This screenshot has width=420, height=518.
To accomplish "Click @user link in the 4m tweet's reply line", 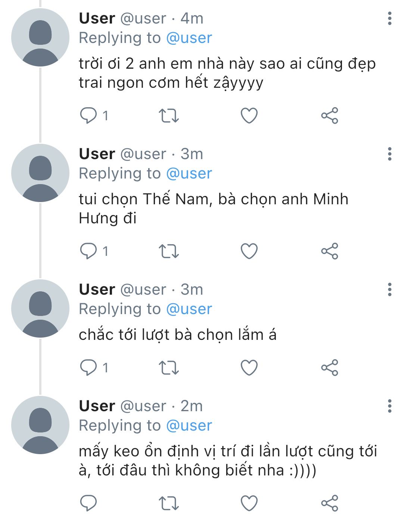I will tap(189, 38).
